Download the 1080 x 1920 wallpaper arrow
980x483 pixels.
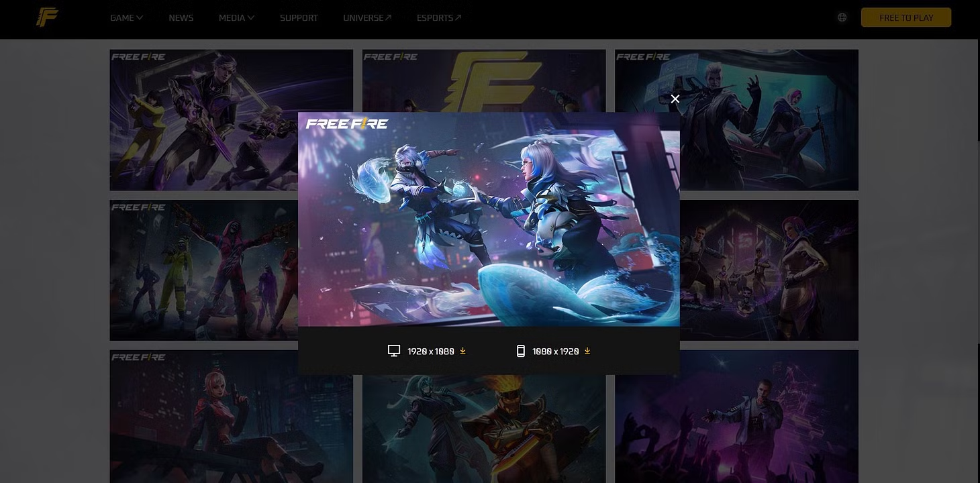click(x=587, y=351)
